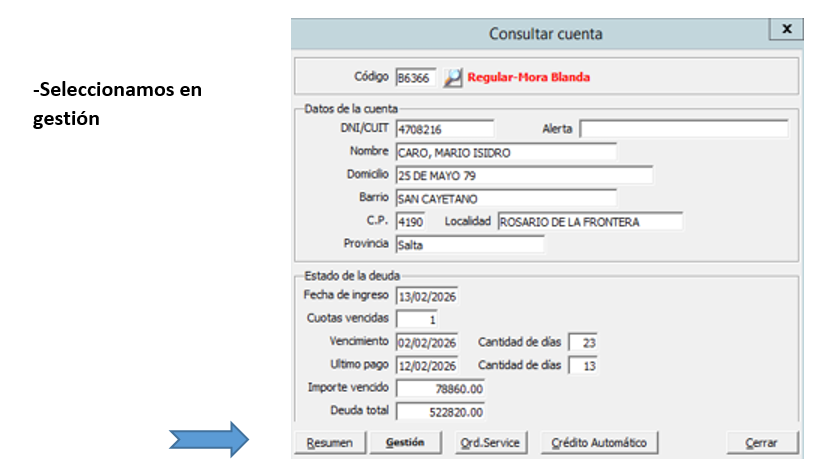The image size is (817, 474).
Task: Click the Provincia field showing Salta
Action: (x=469, y=244)
